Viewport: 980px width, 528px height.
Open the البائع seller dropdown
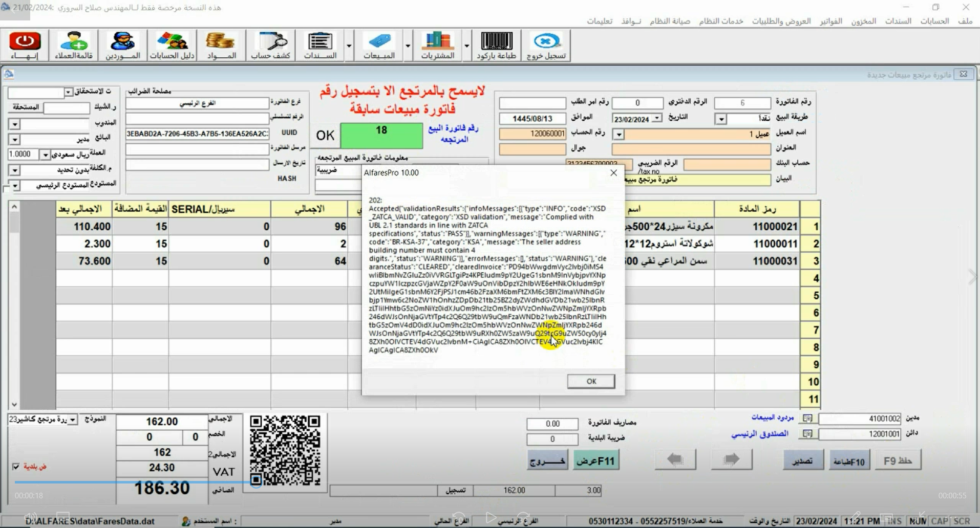coord(15,139)
